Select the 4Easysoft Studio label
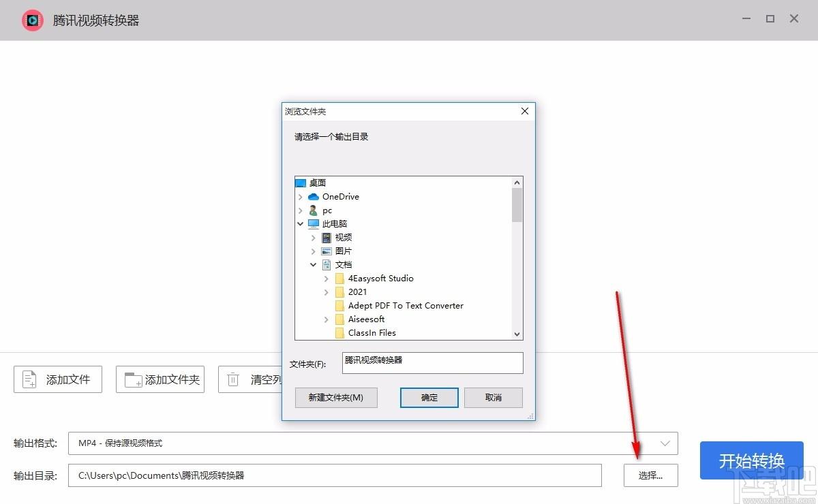The image size is (818, 504). point(381,279)
